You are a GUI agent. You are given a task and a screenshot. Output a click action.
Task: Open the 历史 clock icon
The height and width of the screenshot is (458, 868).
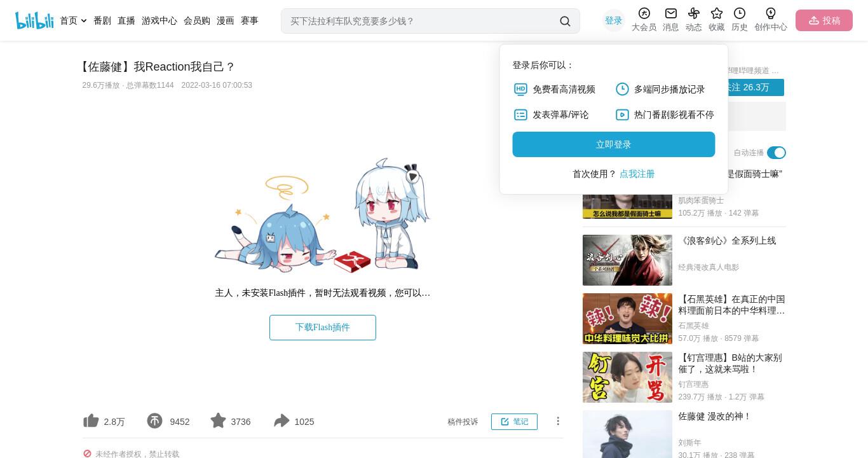coord(739,13)
